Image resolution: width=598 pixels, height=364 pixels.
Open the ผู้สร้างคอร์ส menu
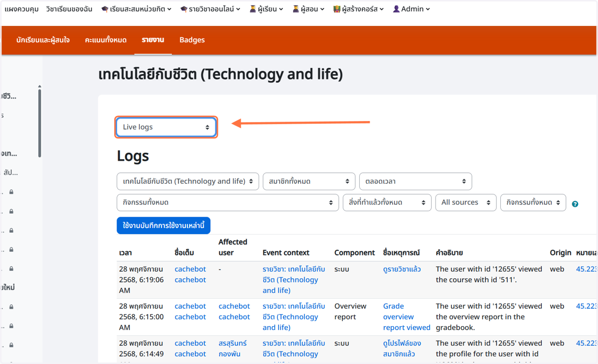coord(358,9)
